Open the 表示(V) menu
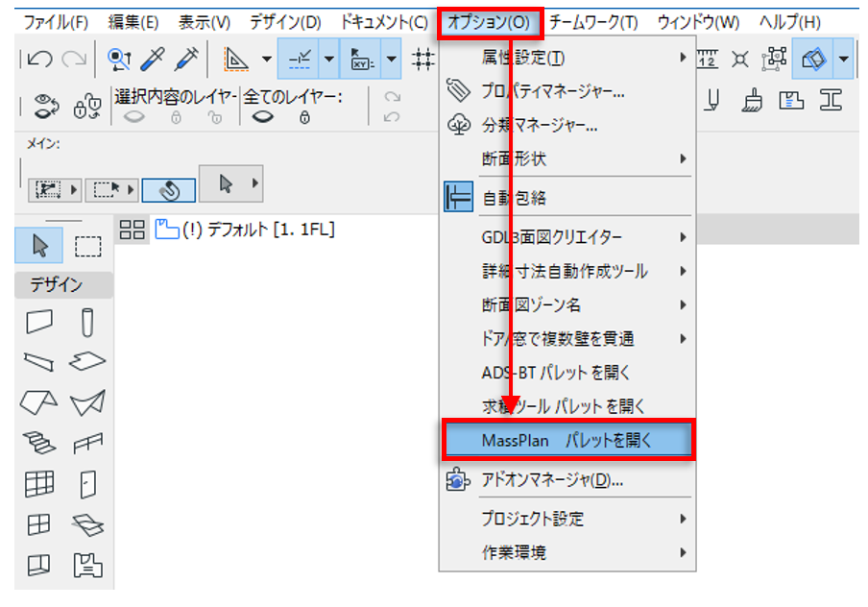 (x=205, y=23)
